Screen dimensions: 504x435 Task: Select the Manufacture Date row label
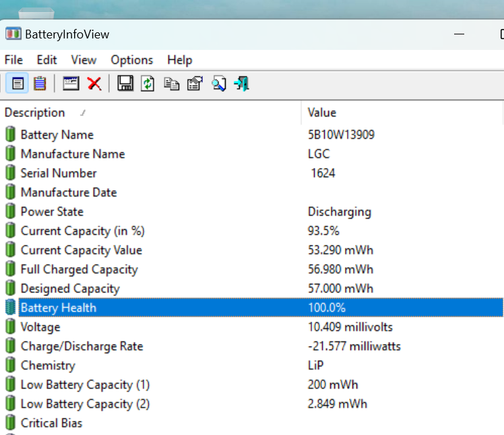pyautogui.click(x=69, y=192)
